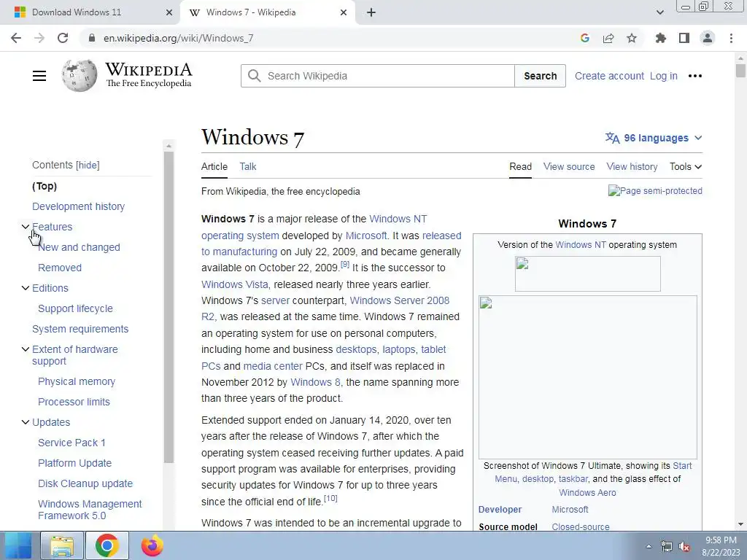
Task: Click the network tray icon
Action: [x=667, y=547]
